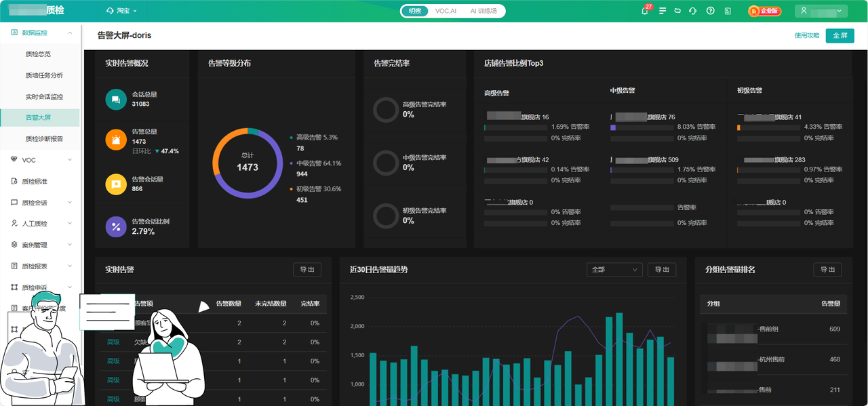The image size is (868, 406).
Task: Expand the VOC sidebar menu
Action: 41,160
